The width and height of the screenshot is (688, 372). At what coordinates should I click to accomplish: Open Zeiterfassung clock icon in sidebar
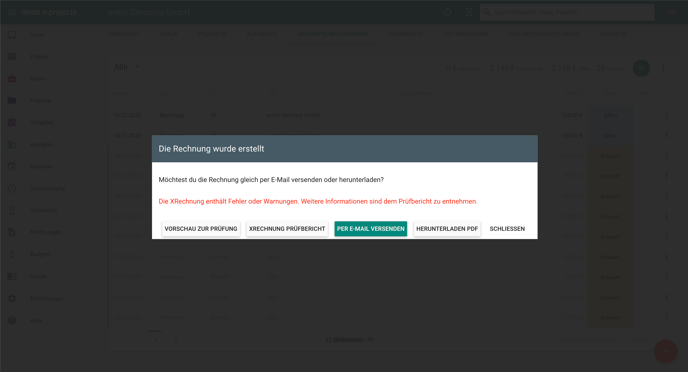(x=12, y=188)
